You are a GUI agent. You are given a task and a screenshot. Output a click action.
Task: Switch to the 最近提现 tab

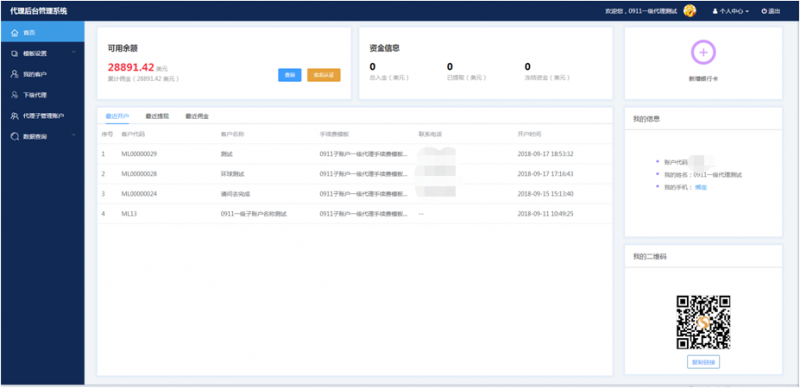tap(157, 116)
